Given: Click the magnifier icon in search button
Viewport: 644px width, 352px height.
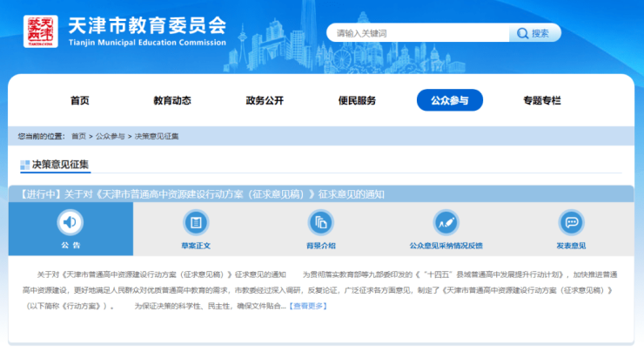Looking at the screenshot, I should (x=522, y=34).
